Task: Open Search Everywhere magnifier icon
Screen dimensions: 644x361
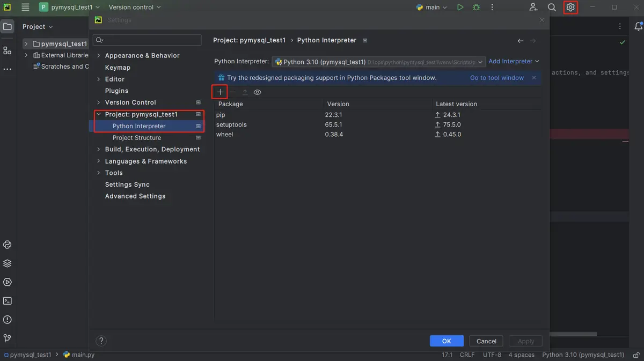Action: [x=552, y=8]
